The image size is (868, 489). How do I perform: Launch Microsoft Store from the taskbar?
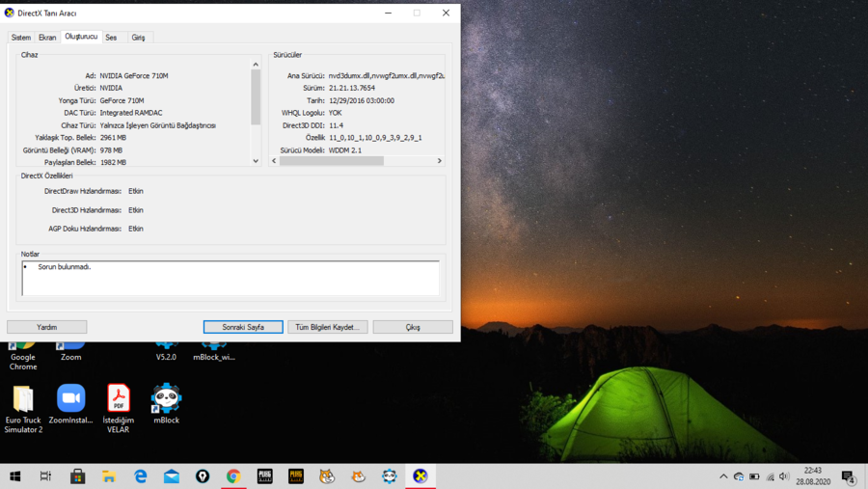[x=77, y=476]
